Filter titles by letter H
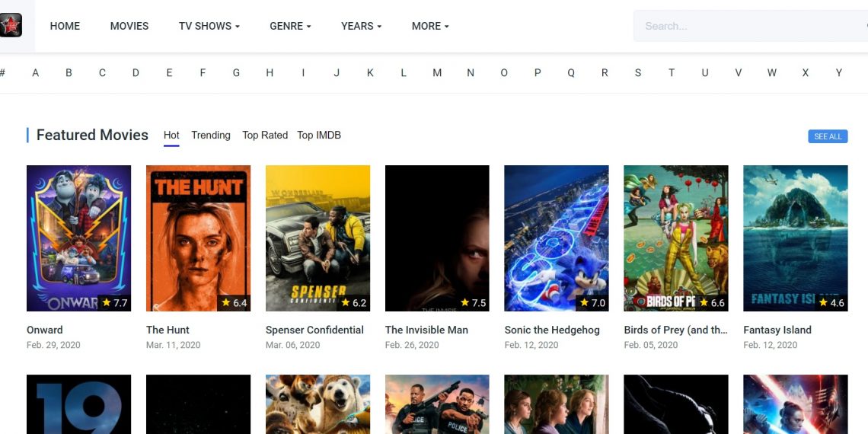The height and width of the screenshot is (434, 868). 270,72
